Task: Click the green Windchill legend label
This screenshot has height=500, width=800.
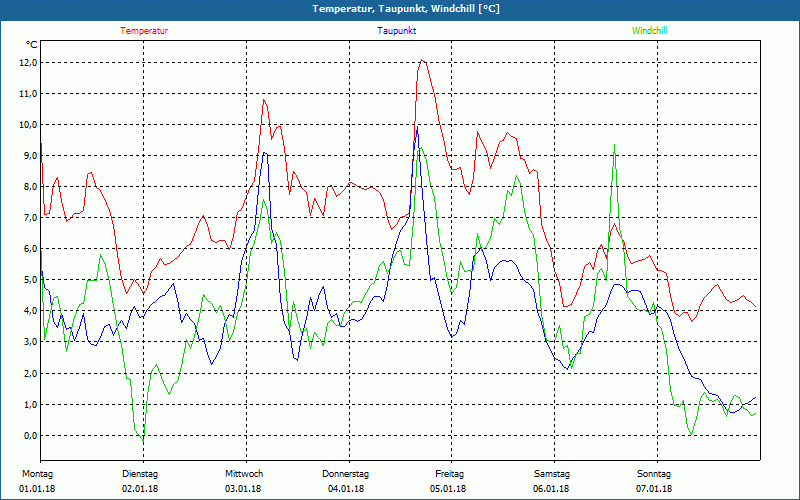Action: coord(650,31)
